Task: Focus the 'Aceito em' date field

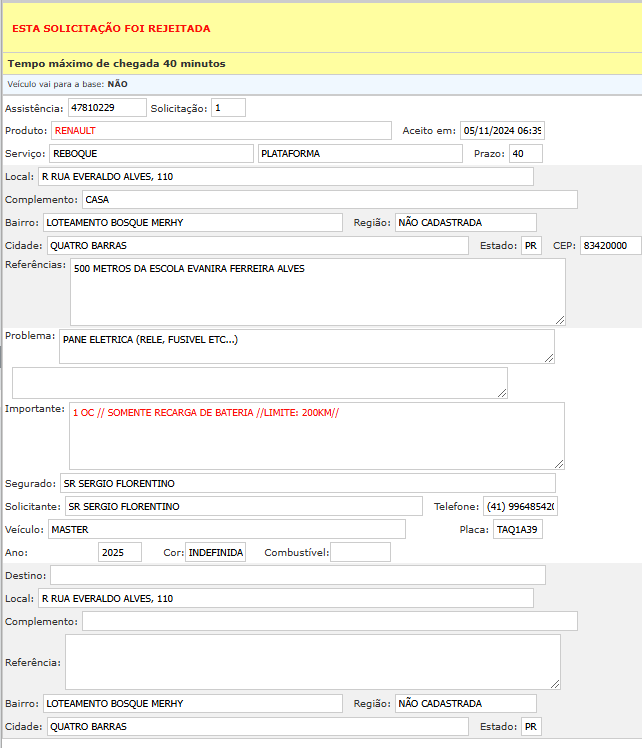Action: pos(502,131)
